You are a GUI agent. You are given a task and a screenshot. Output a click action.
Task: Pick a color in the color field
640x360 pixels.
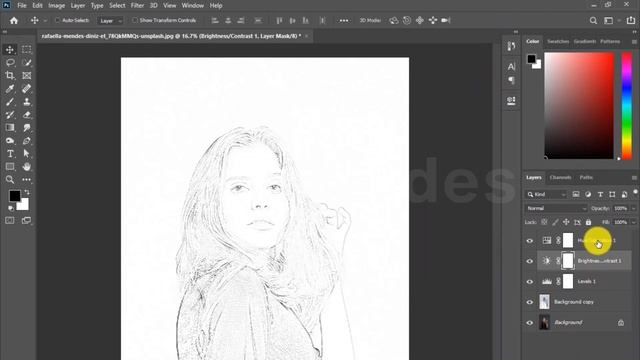point(579,106)
